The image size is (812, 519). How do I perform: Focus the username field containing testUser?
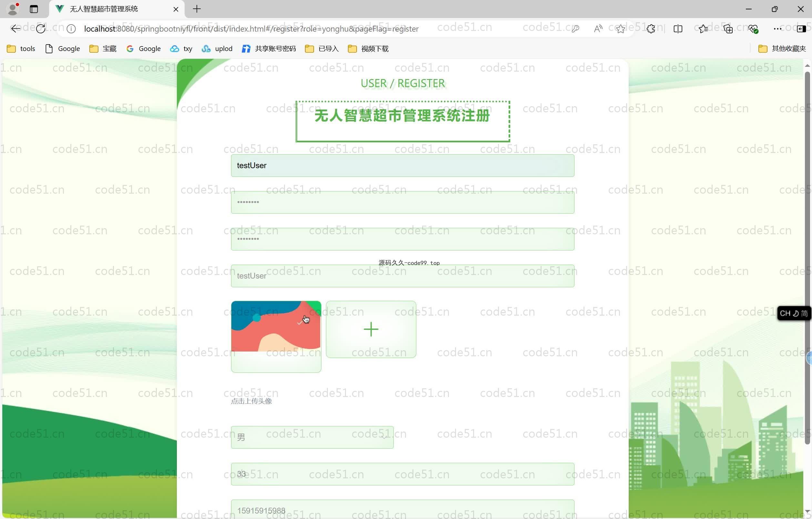(402, 166)
